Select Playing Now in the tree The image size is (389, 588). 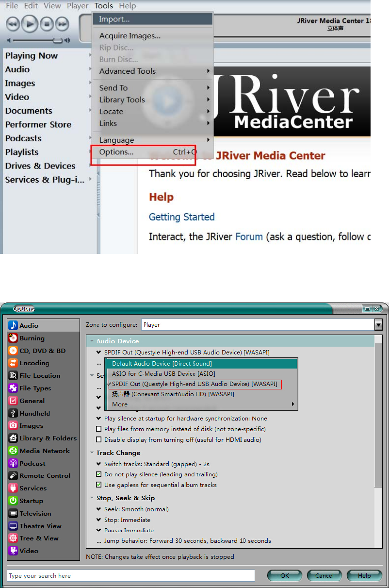click(32, 56)
